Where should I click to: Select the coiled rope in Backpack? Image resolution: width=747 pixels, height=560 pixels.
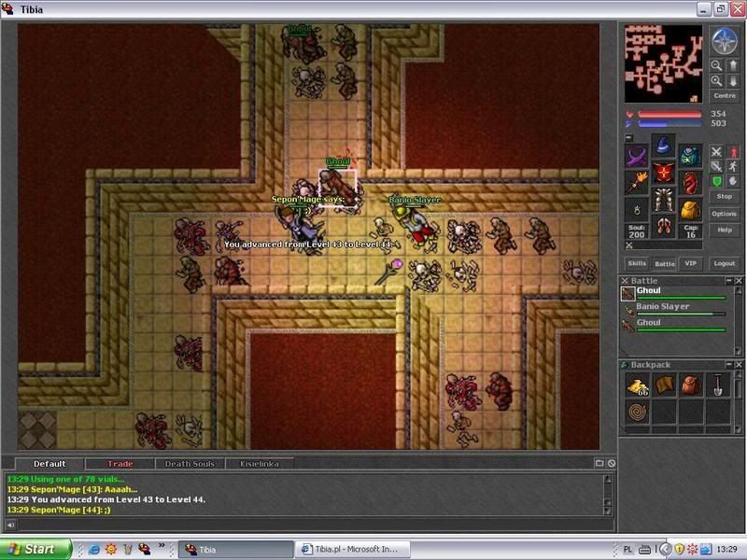tap(638, 413)
